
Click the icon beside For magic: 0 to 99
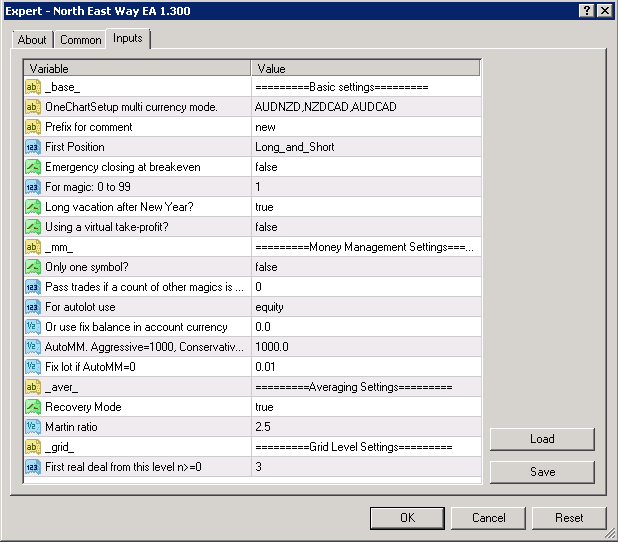tap(33, 187)
